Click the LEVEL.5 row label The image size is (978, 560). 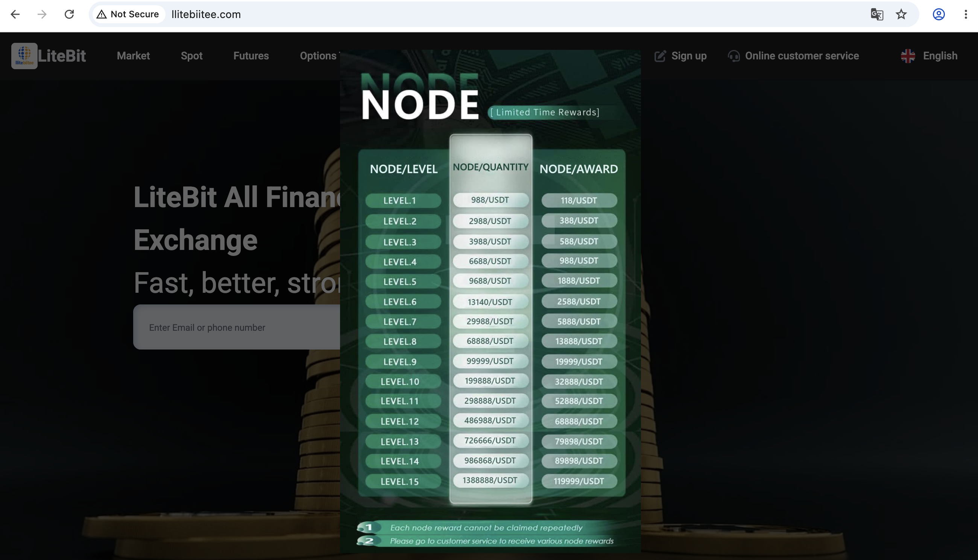click(403, 282)
